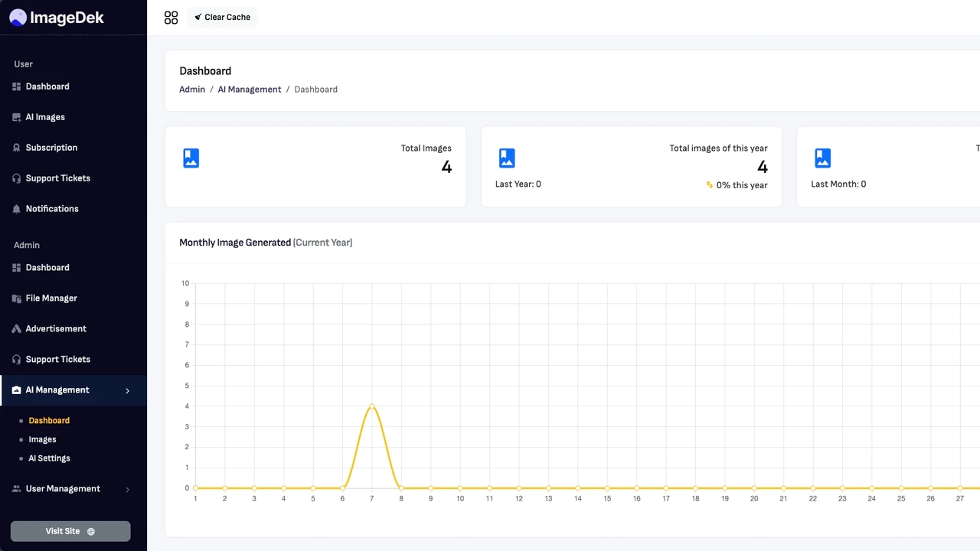Click Dashboard icon under User section
980x551 pixels.
tap(17, 86)
